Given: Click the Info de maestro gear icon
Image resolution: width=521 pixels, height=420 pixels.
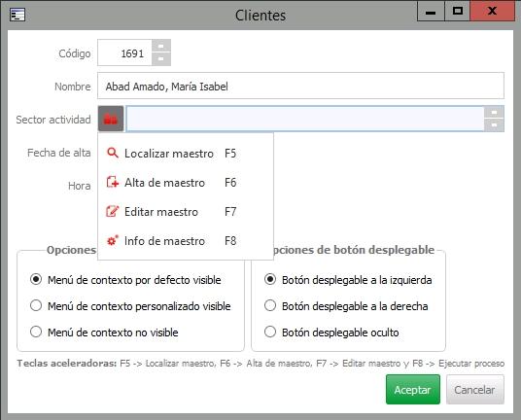Looking at the screenshot, I should coord(113,240).
